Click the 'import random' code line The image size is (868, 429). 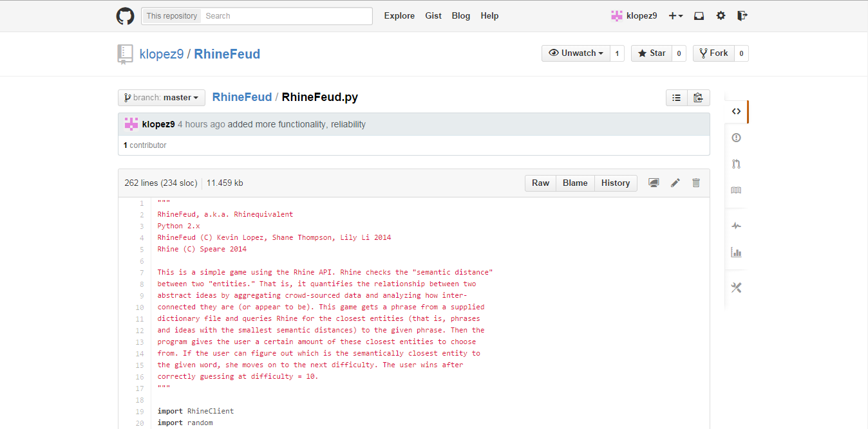tap(185, 423)
